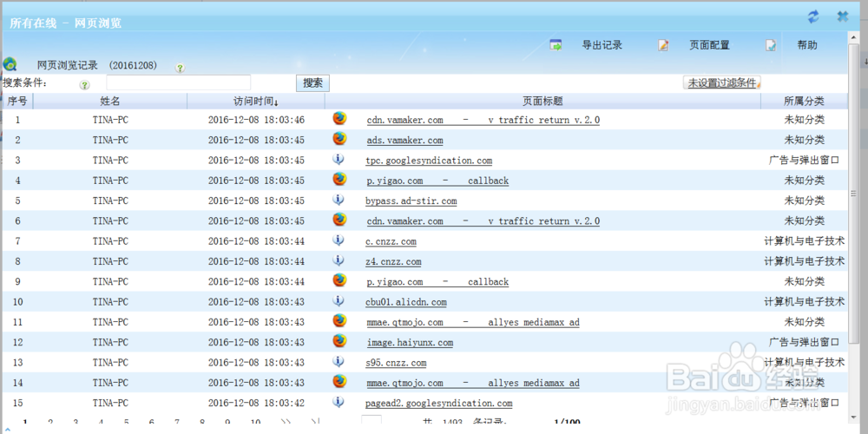Sort by the 页面标题 column header

[x=542, y=102]
